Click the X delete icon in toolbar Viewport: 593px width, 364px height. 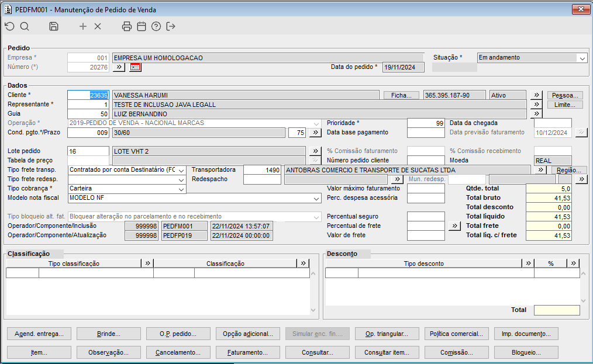[x=98, y=26]
